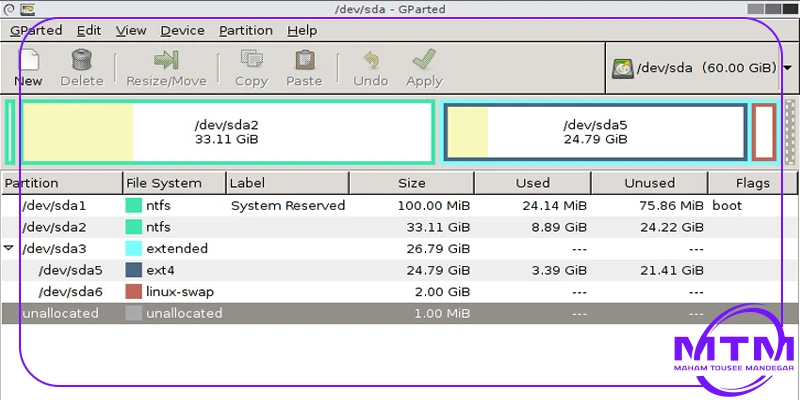This screenshot has height=400, width=800.
Task: Click the Paste partition toolbar icon
Action: (x=304, y=62)
